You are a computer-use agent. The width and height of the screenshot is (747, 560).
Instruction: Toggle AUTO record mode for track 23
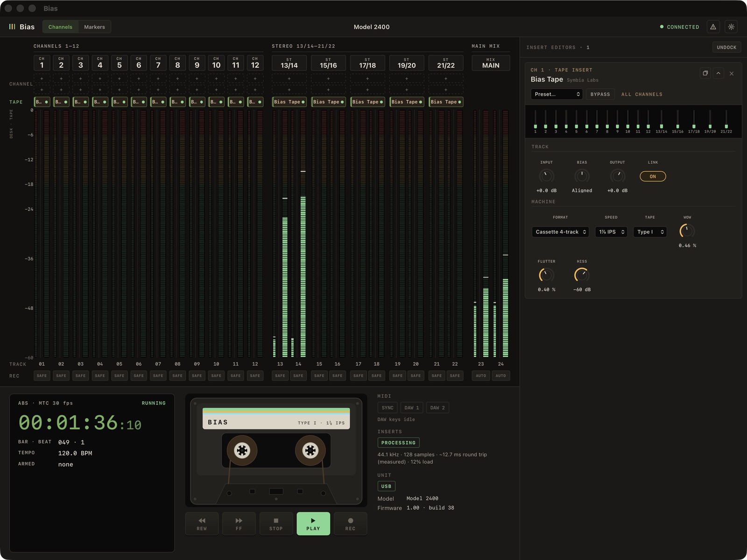(481, 376)
